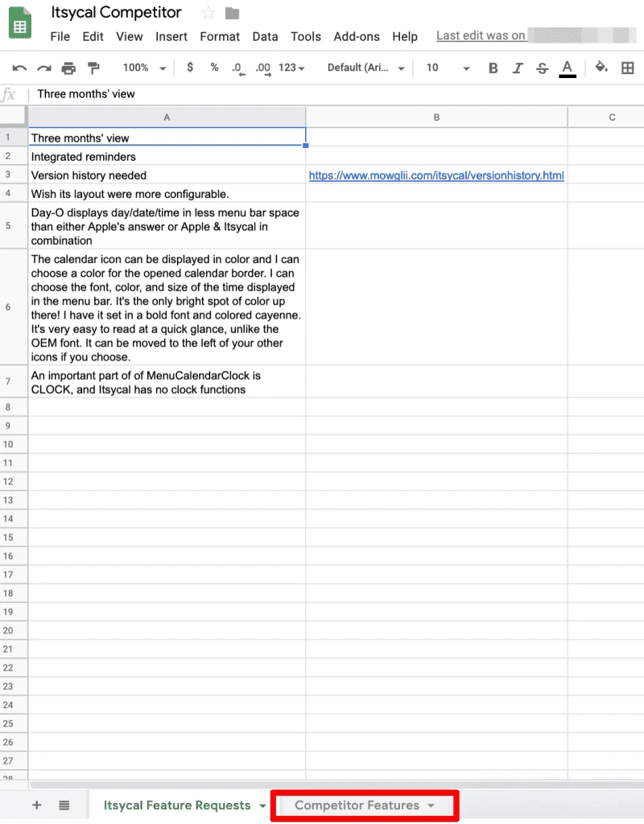
Task: Open the zoom 100% dropdown
Action: pos(145,68)
